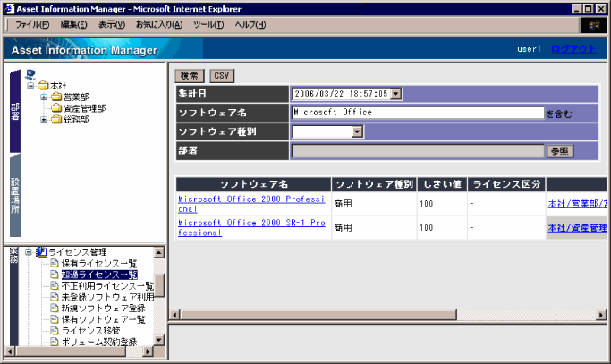Click the page icon beside 保有ライセンス一覧
This screenshot has height=364, width=611.
(x=55, y=264)
